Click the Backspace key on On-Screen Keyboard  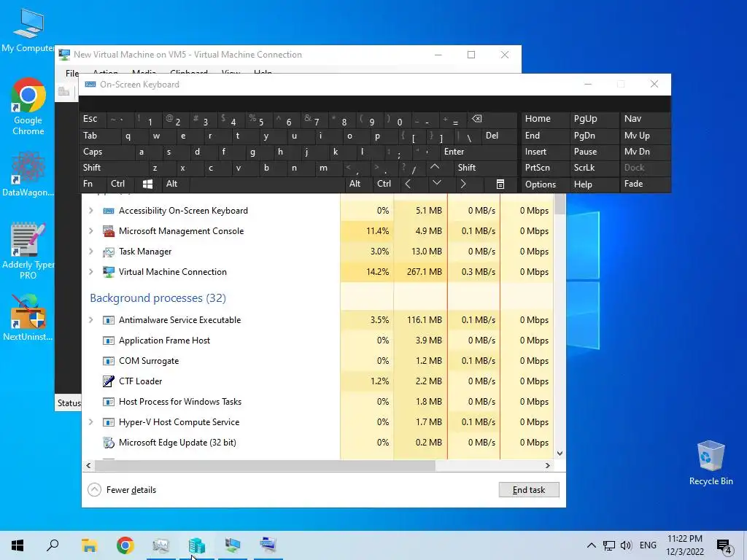point(477,119)
